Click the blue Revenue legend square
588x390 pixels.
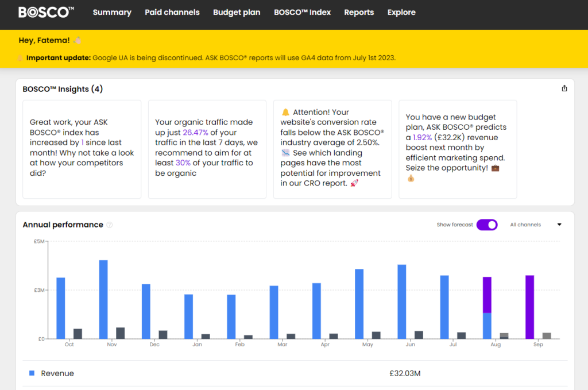coord(32,373)
